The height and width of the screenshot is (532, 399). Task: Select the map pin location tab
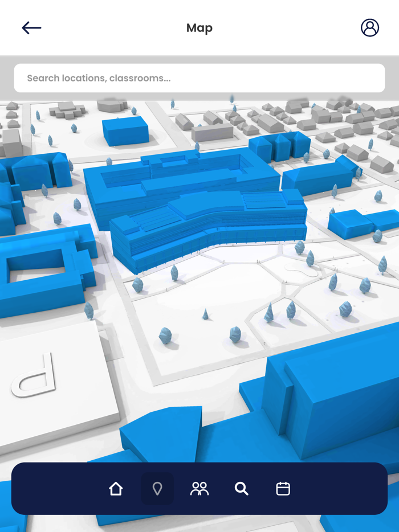157,489
